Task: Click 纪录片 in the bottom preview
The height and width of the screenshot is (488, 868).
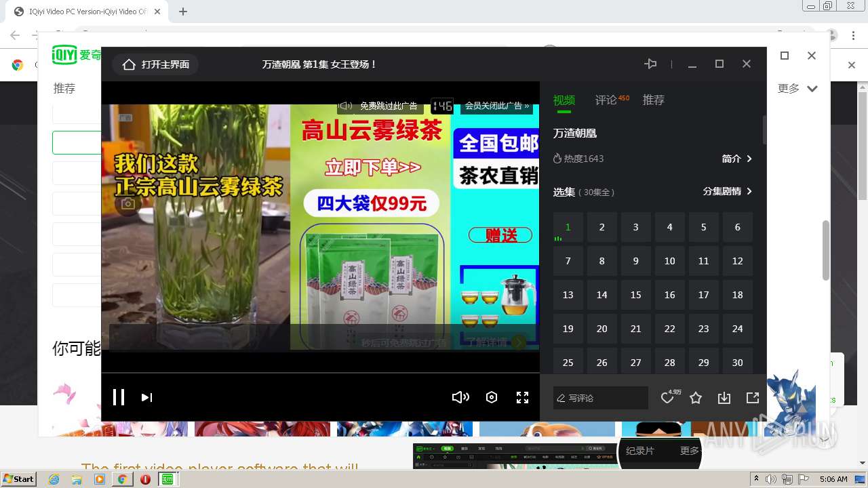Action: point(639,451)
